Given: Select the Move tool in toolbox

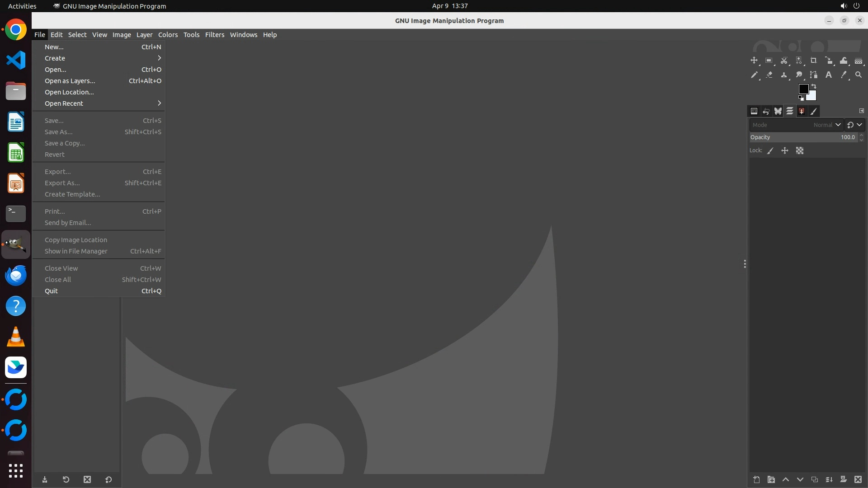Looking at the screenshot, I should (x=754, y=61).
